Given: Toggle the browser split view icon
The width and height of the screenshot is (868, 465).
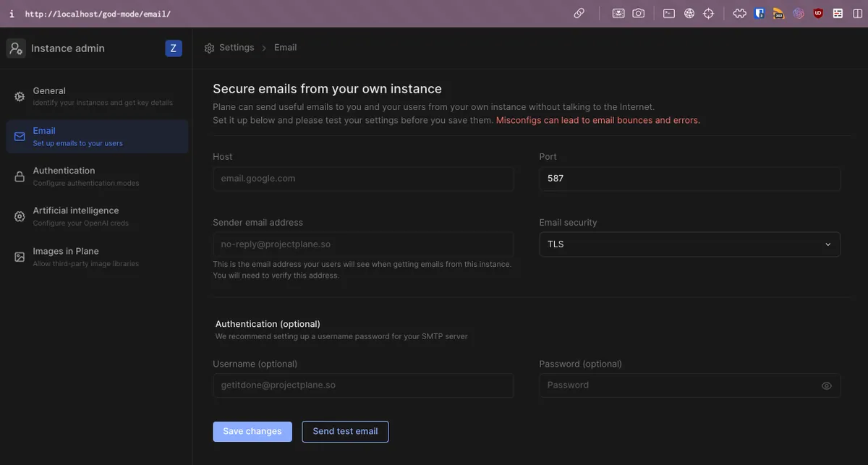Looking at the screenshot, I should click(857, 14).
